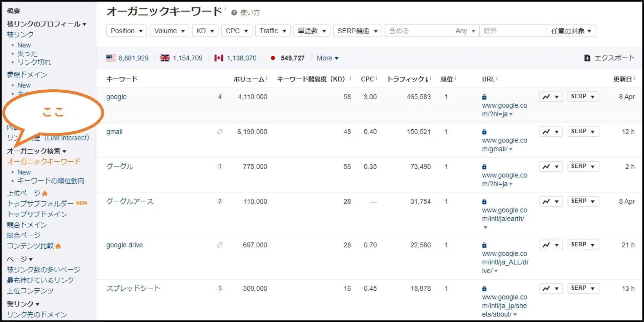
Task: Open the 任意の対象 dropdown
Action: click(571, 31)
